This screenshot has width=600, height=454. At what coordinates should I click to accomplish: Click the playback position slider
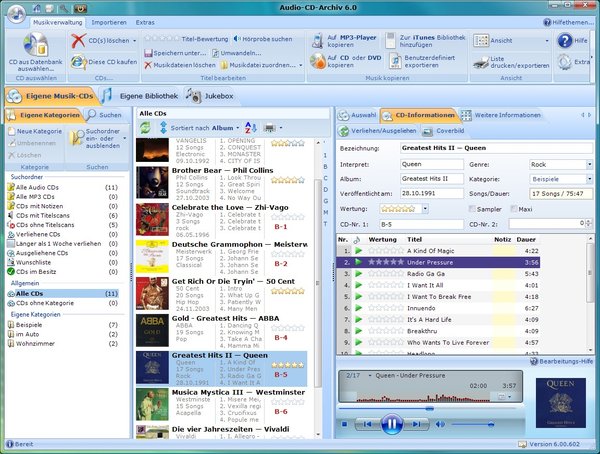coord(430,408)
